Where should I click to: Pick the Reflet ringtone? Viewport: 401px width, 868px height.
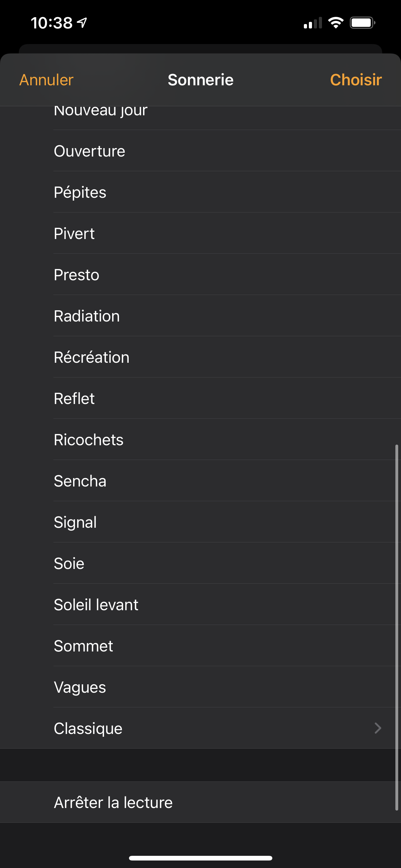(x=74, y=399)
